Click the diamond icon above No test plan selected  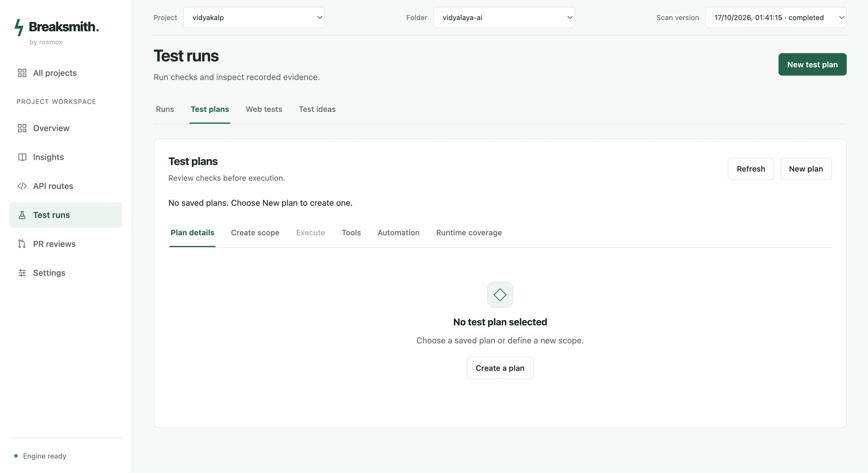500,295
